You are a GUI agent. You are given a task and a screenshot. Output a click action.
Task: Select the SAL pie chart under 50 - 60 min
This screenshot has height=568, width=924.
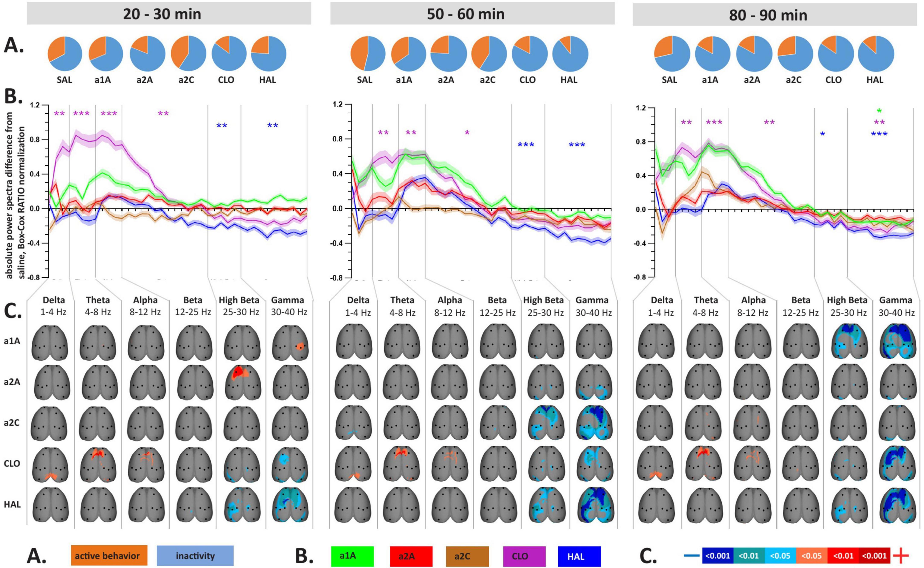coord(368,54)
